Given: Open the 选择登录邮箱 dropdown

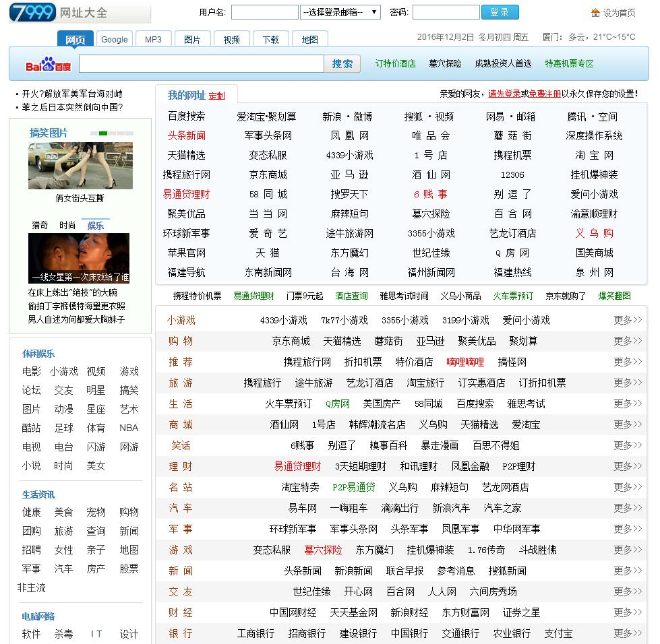Looking at the screenshot, I should click(340, 12).
